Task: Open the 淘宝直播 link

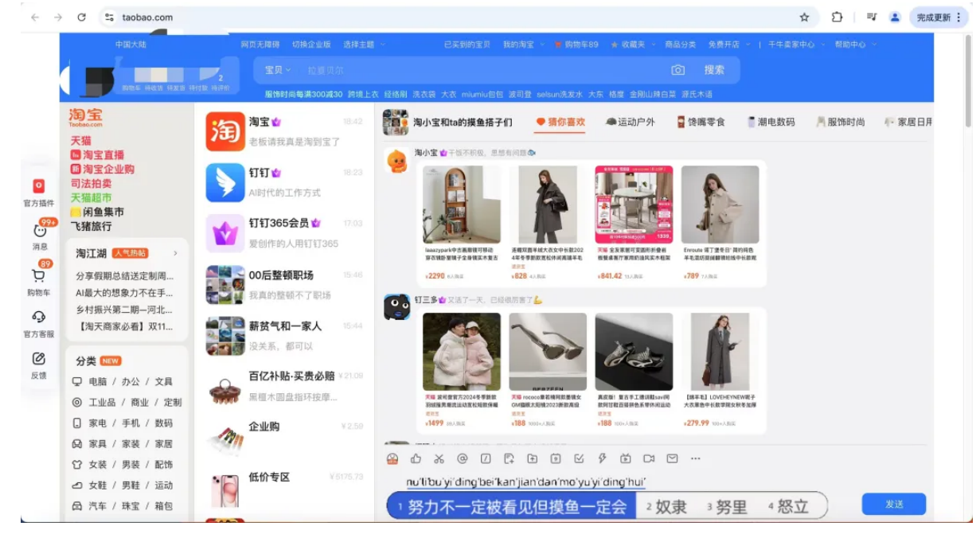Action: tap(97, 155)
